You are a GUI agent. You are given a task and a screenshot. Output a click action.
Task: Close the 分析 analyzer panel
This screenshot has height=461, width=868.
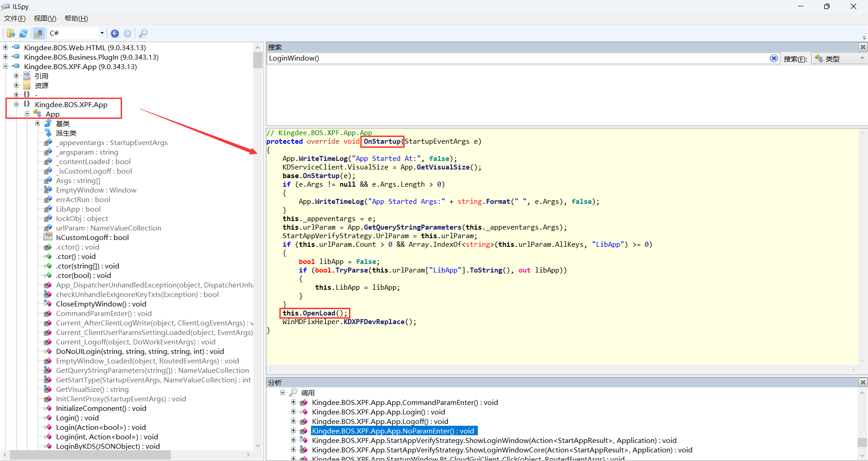coord(863,382)
